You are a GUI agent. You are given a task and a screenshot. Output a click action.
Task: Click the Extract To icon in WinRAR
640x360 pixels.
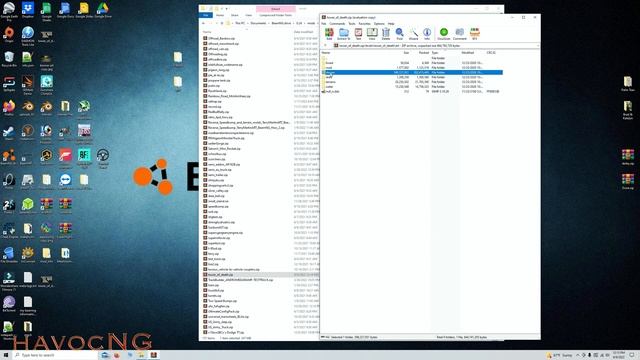tap(344, 34)
